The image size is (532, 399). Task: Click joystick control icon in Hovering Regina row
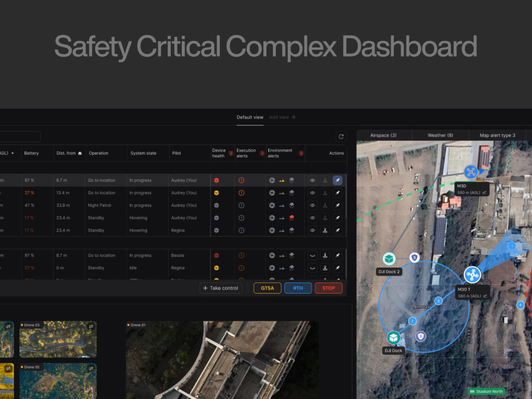325,230
